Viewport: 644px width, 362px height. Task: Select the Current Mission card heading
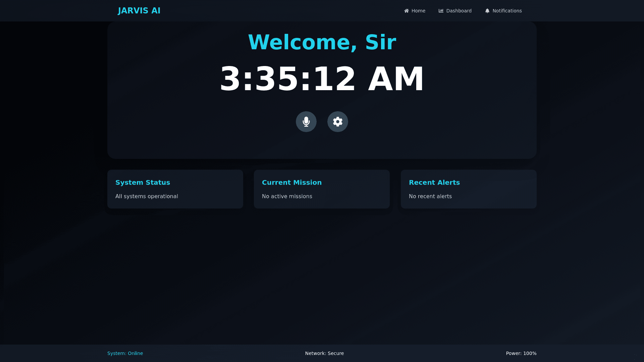pos(291,182)
